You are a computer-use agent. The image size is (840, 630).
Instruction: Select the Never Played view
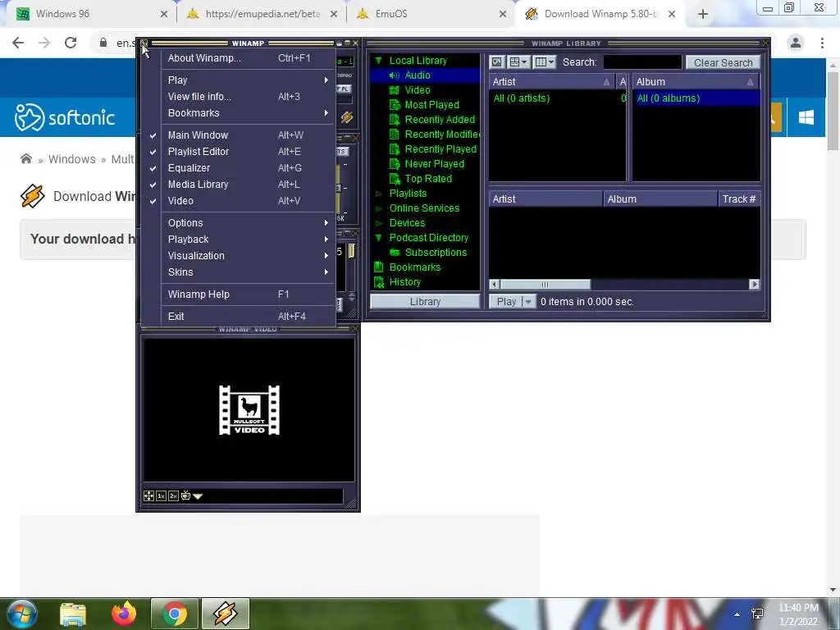click(434, 164)
